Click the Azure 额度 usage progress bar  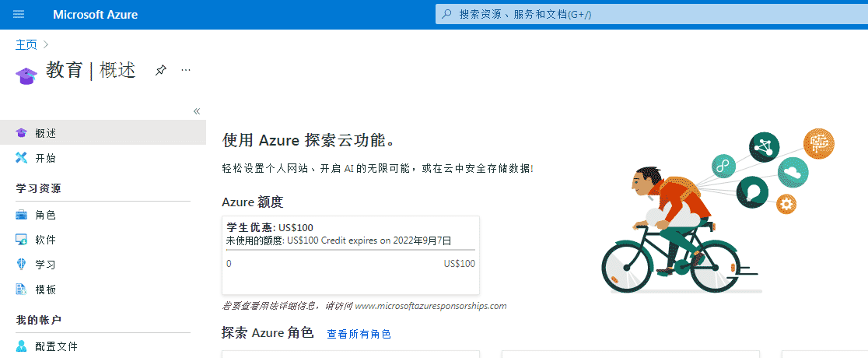pyautogui.click(x=351, y=251)
